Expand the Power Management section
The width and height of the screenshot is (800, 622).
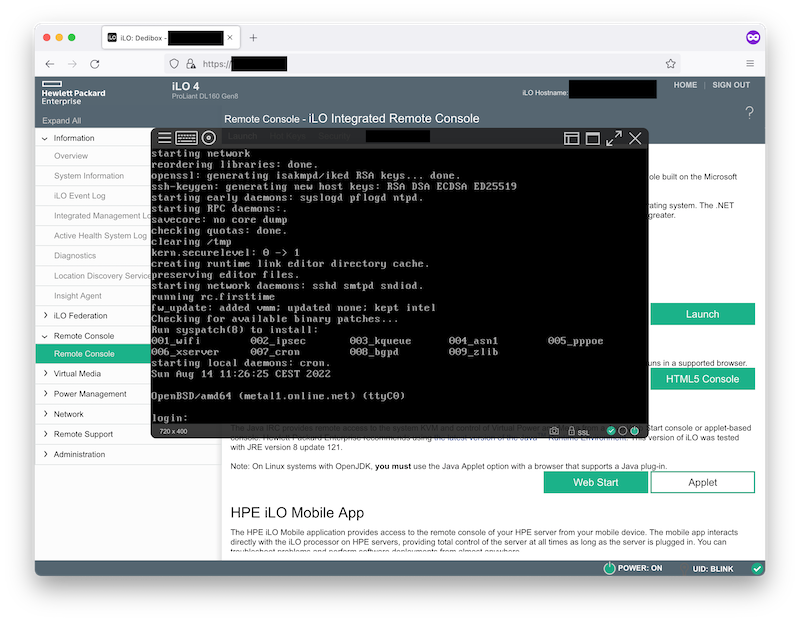coord(45,393)
